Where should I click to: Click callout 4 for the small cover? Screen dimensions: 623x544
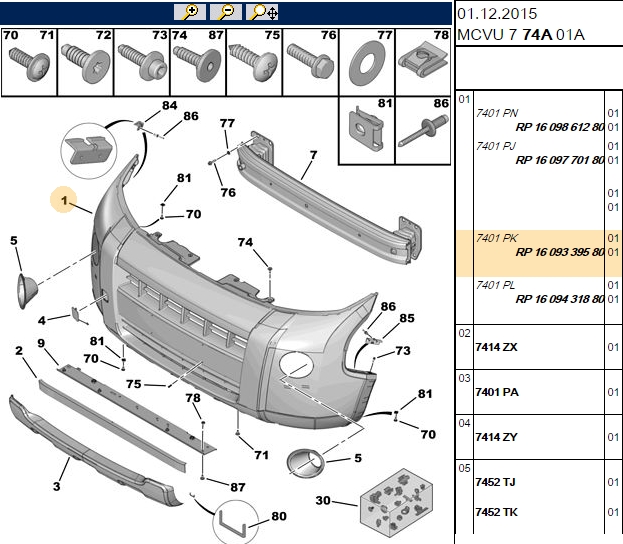coord(42,320)
